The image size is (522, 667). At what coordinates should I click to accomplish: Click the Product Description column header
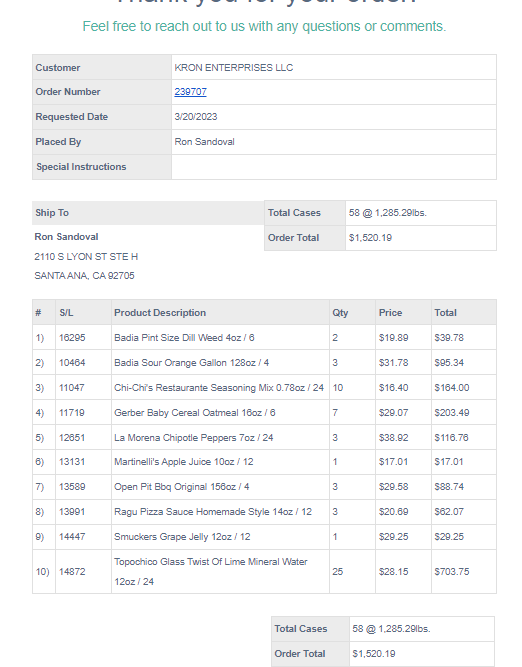[x=160, y=313]
